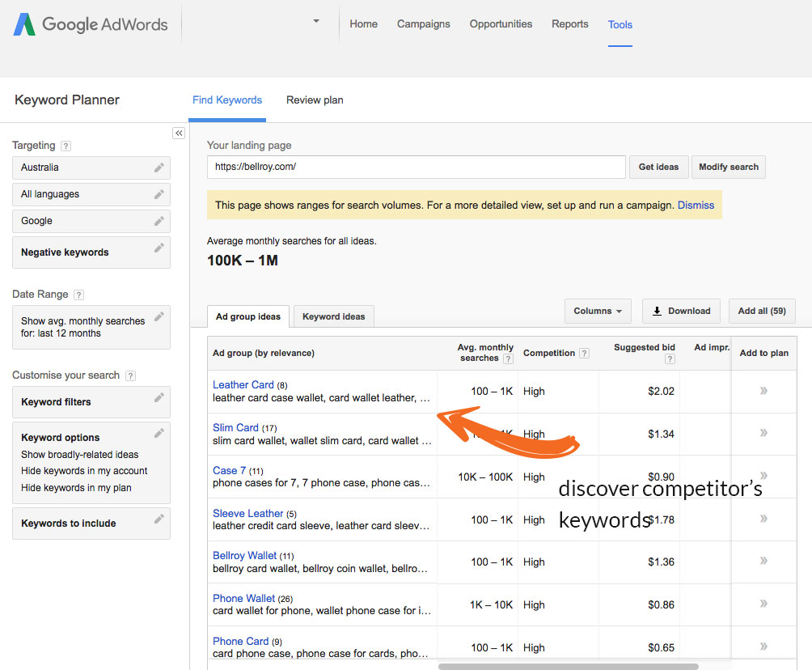Screen dimensions: 812x670
Task: Sort by Competition column header
Action: (549, 354)
